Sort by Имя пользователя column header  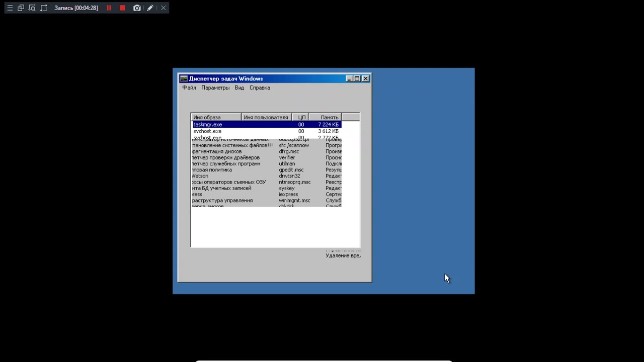pos(266,117)
